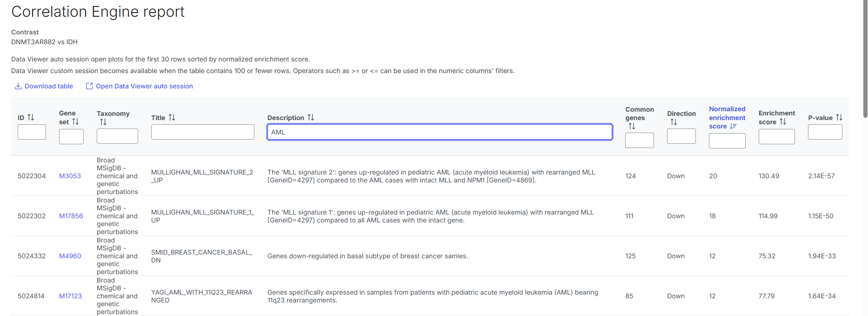
Task: Click the M17123 gene set link
Action: pyautogui.click(x=70, y=296)
